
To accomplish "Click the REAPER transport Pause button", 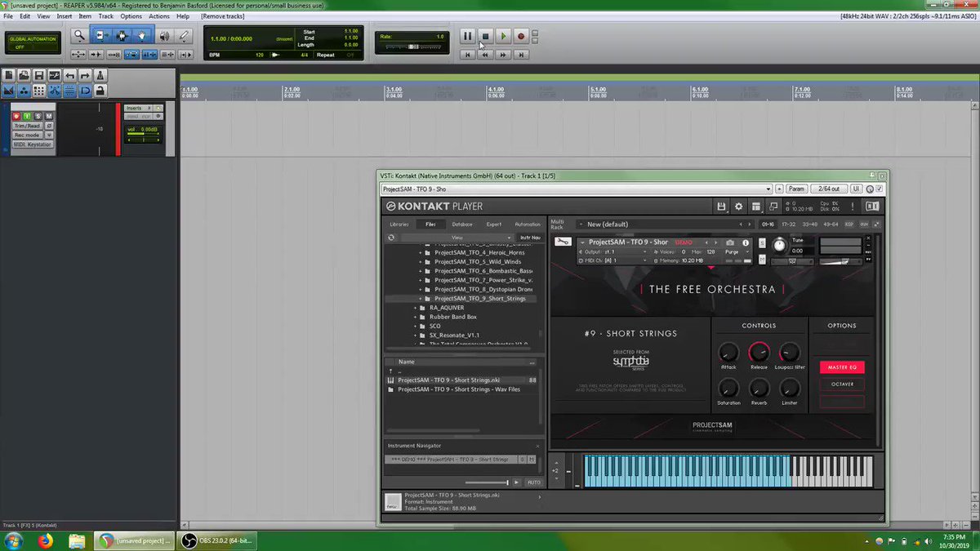I will (x=468, y=36).
